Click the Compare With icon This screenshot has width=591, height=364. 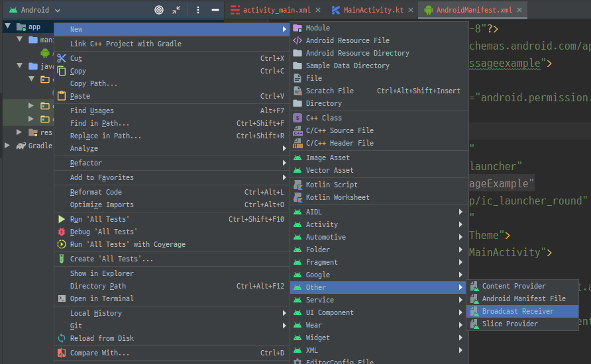[x=62, y=353]
